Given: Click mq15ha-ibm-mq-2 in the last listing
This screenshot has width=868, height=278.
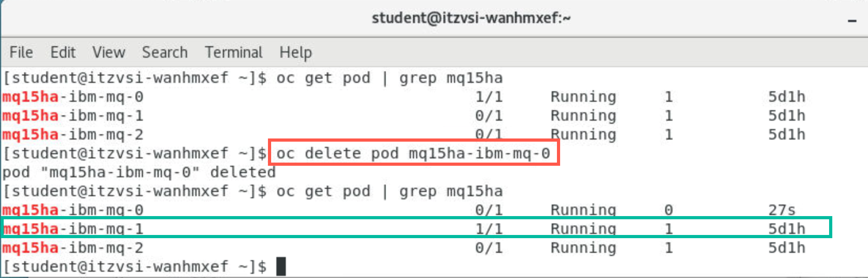Looking at the screenshot, I should pos(73,248).
